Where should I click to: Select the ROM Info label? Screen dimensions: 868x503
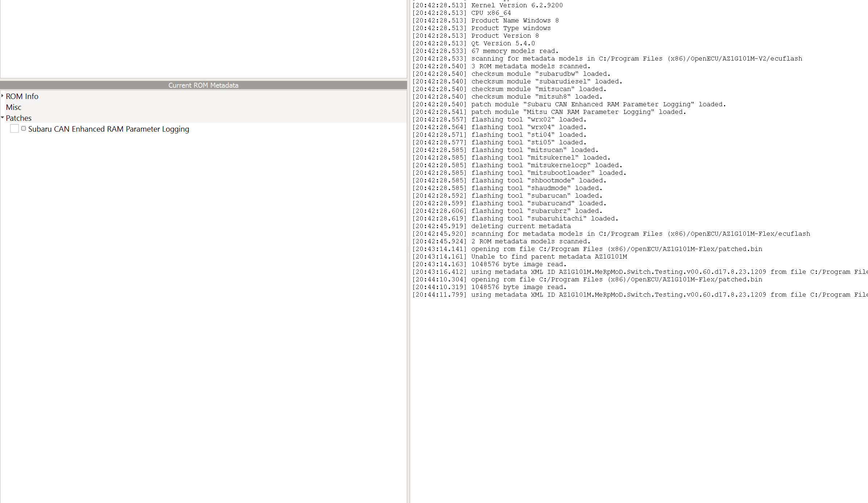pyautogui.click(x=22, y=96)
